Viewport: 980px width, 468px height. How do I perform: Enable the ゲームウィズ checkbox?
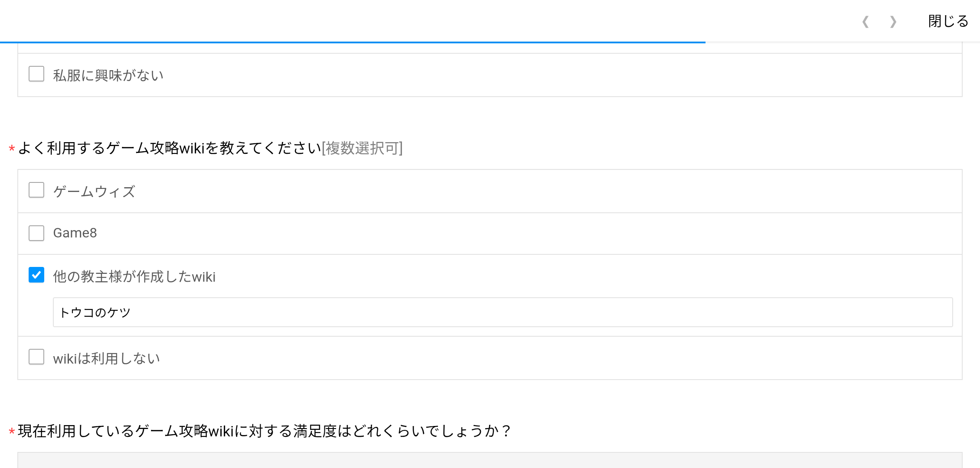(x=36, y=190)
